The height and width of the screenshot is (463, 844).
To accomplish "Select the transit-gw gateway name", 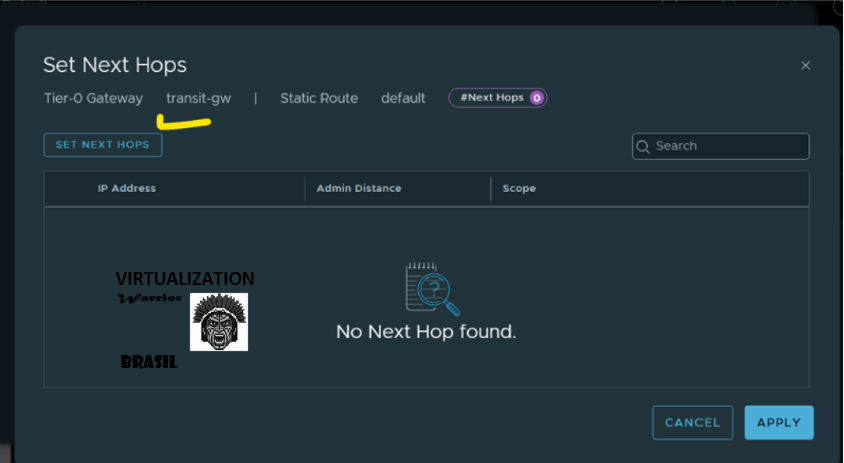I will (x=198, y=98).
